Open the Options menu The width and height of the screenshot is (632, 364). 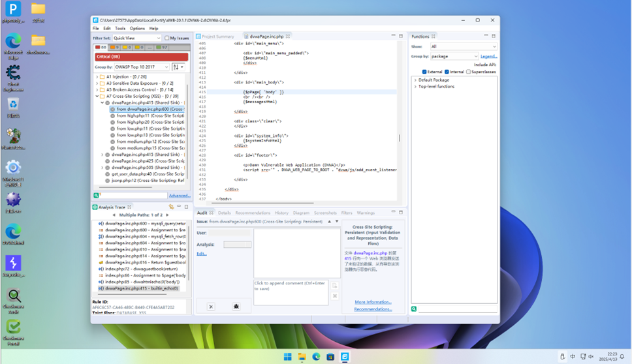[137, 29]
